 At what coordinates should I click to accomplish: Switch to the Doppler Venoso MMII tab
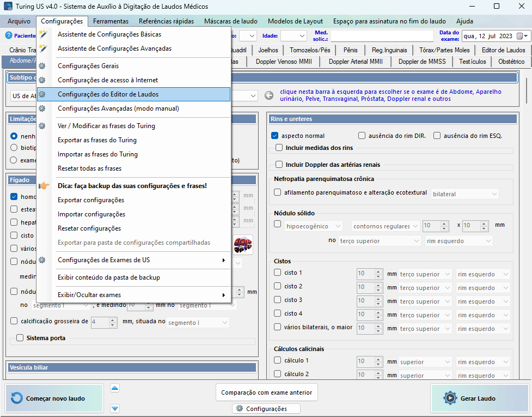point(284,62)
